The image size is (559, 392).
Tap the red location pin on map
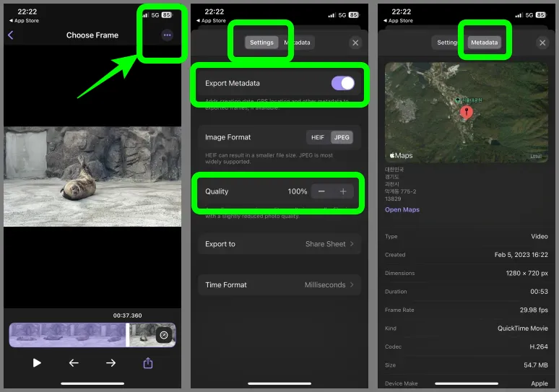pos(467,112)
